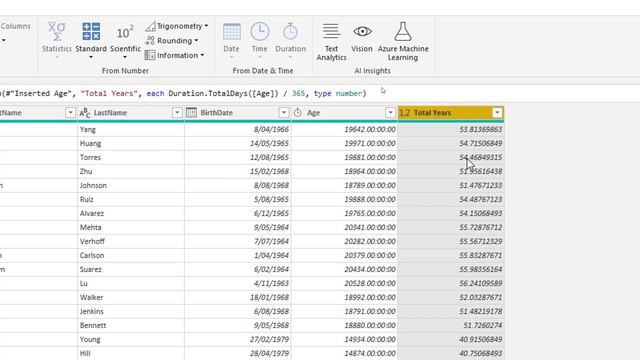Select the cell with last name Yang
Viewport: 640px width, 360px height.
pyautogui.click(x=131, y=129)
